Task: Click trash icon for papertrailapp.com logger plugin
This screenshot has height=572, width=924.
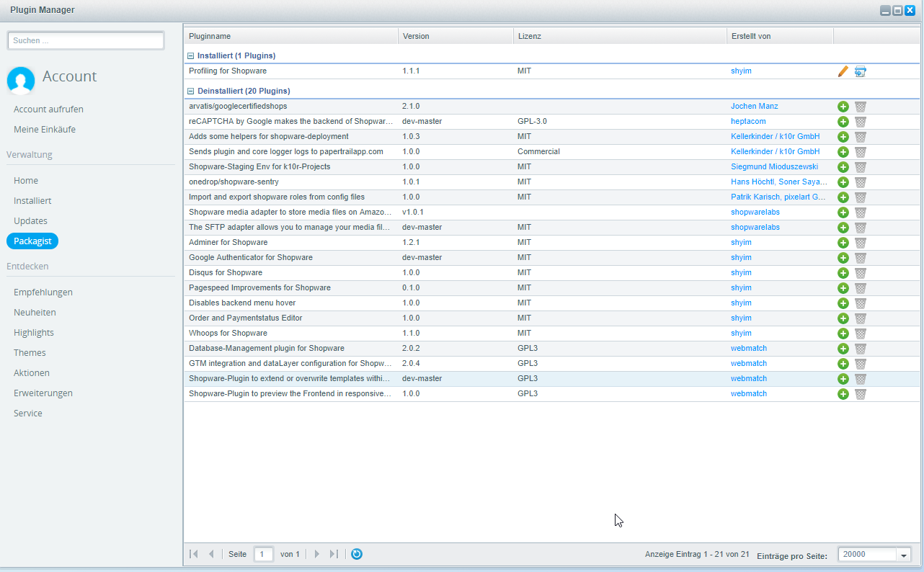Action: pyautogui.click(x=861, y=152)
